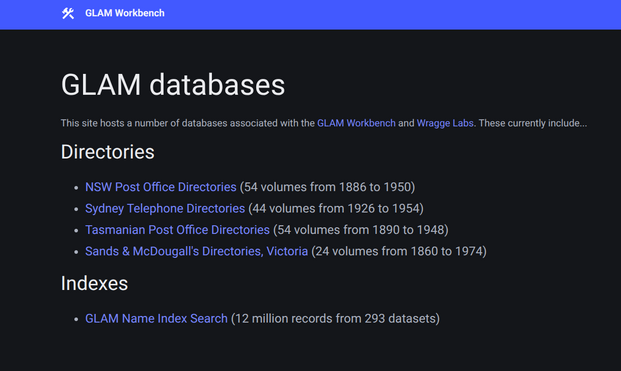The height and width of the screenshot is (371, 621).
Task: Follow the GLAM Workbench link in the intro
Action: tap(356, 123)
